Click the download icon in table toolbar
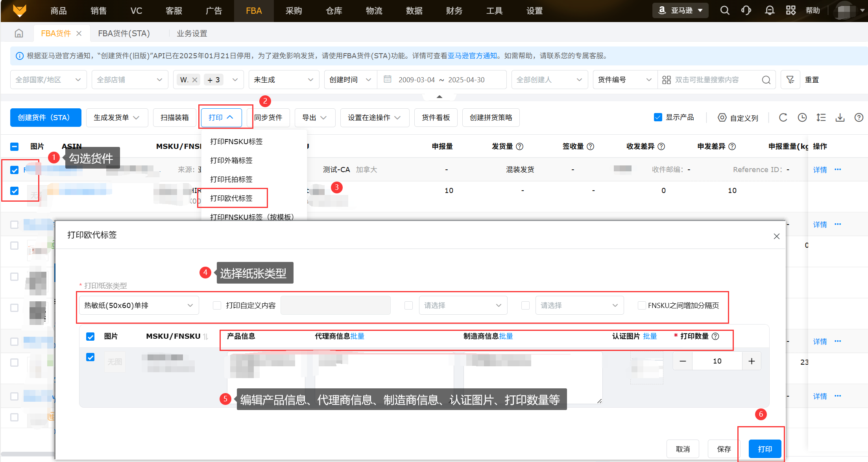Screen dimensions: 868x462 tap(840, 117)
